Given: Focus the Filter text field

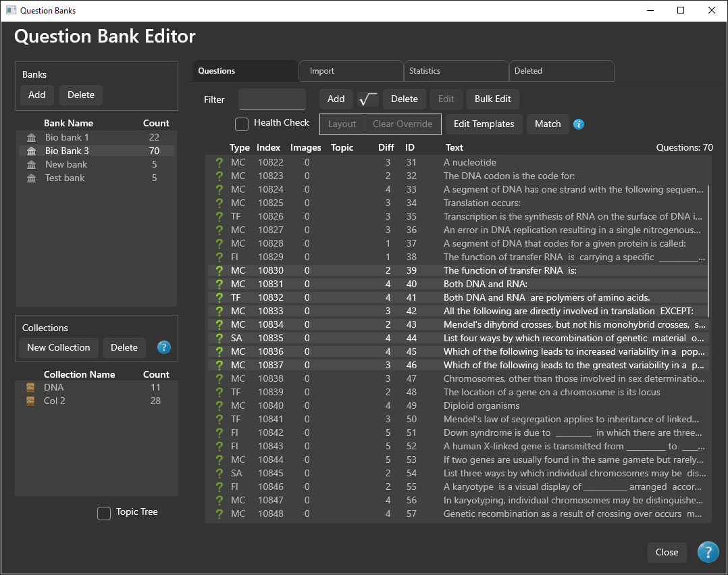Looking at the screenshot, I should tap(272, 99).
